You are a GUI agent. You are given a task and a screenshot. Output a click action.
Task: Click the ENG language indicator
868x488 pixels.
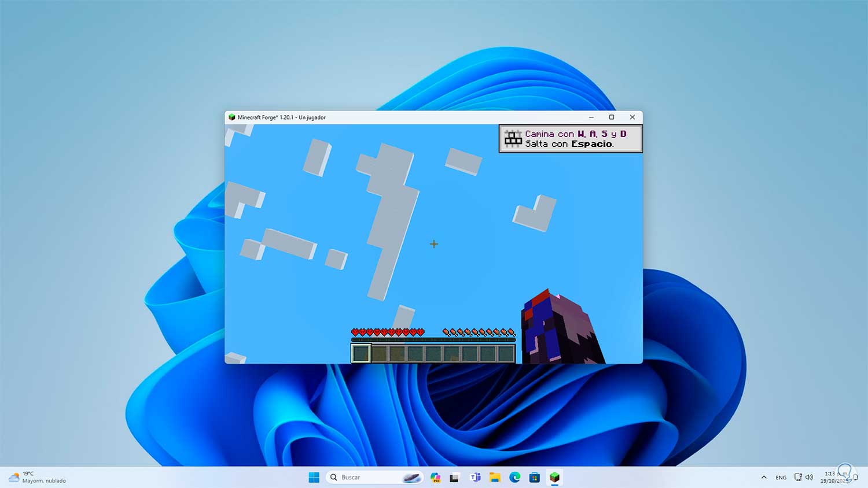pos(781,478)
